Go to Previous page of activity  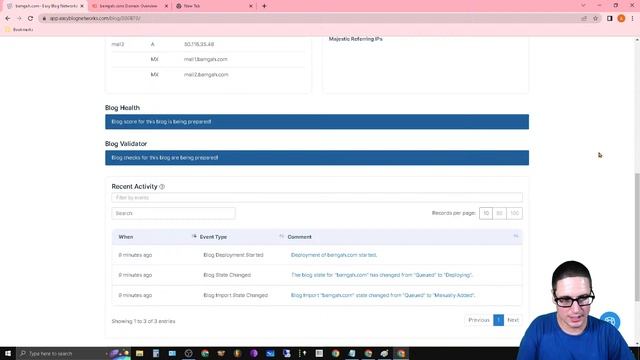coord(479,320)
